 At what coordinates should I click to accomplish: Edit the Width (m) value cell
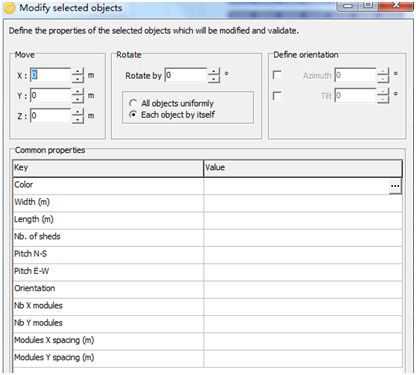[x=303, y=203]
